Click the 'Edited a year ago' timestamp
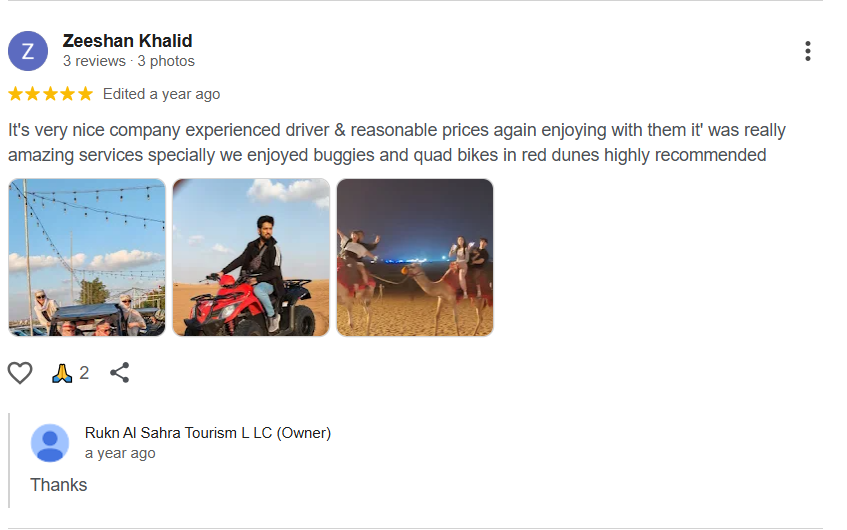The height and width of the screenshot is (530, 847). [x=161, y=94]
